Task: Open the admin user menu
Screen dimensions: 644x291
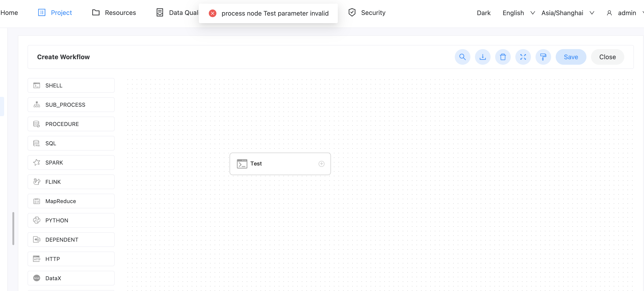Action: (622, 13)
